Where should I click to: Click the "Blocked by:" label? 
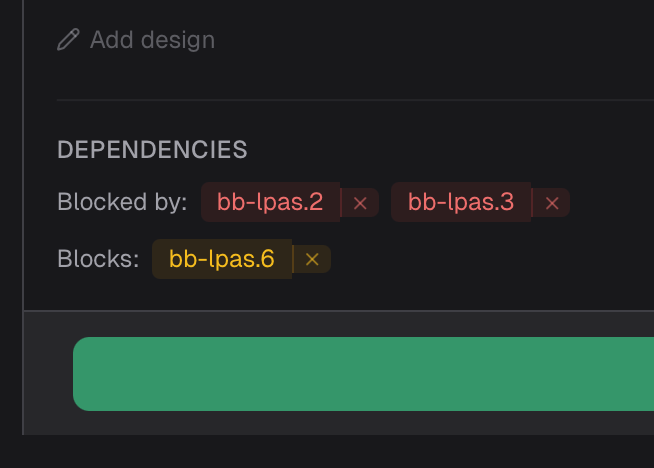[x=122, y=202]
